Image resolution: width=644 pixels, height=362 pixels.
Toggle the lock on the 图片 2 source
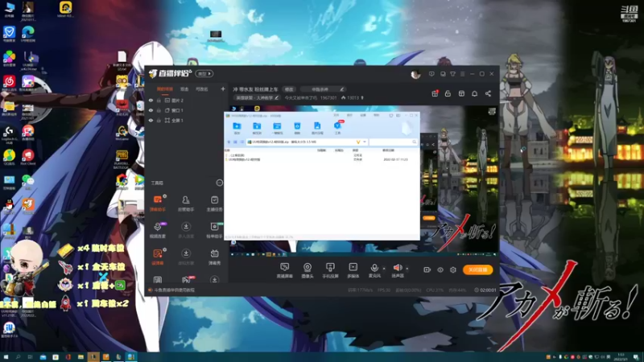[159, 100]
